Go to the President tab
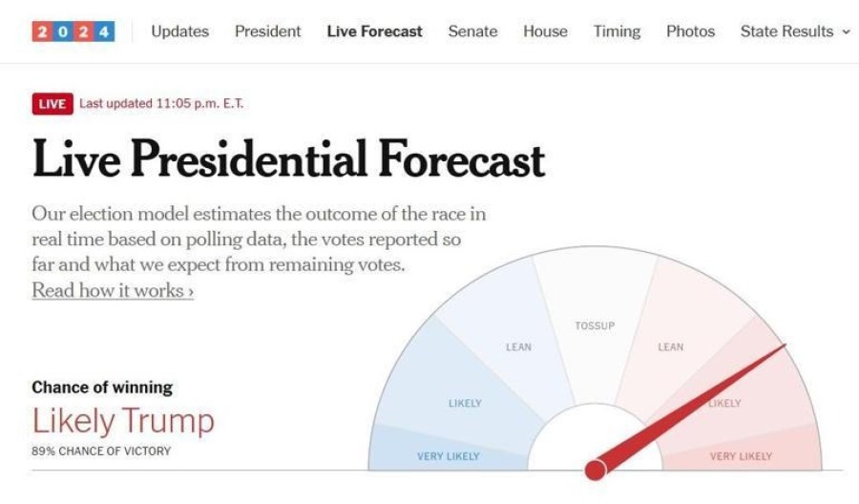The width and height of the screenshot is (859, 504). 267,31
